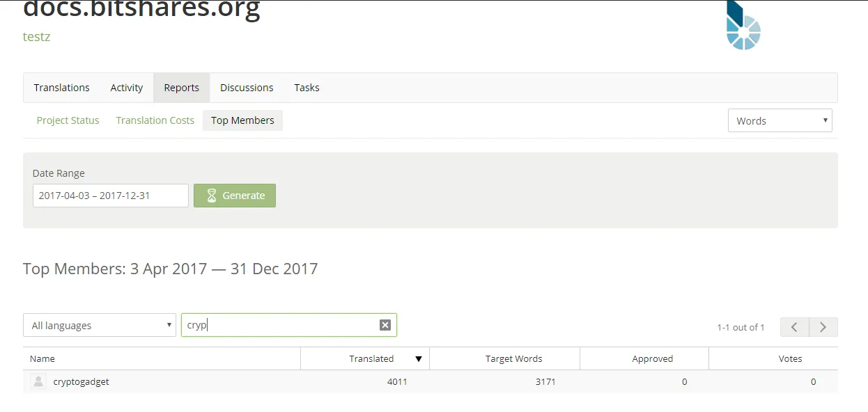Image resolution: width=868 pixels, height=412 pixels.
Task: Click the translated value 4011
Action: click(x=397, y=381)
